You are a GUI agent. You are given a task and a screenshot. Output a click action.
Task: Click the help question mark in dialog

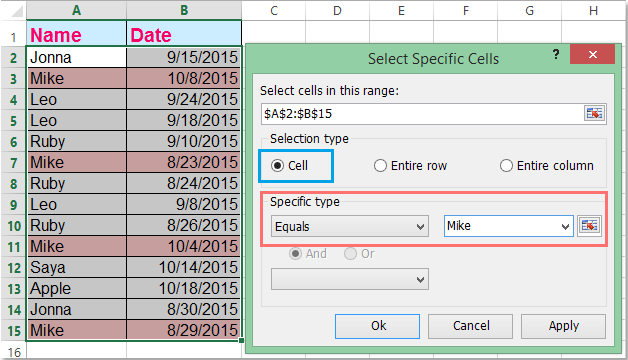coord(556,54)
